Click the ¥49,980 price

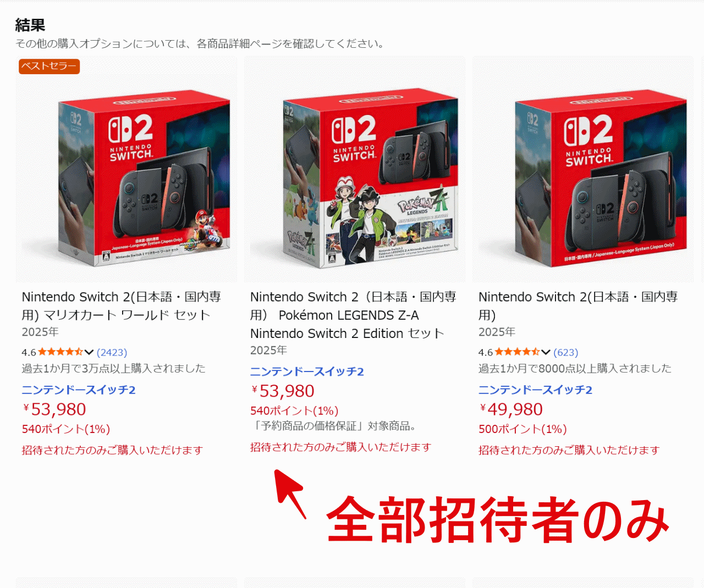point(511,409)
